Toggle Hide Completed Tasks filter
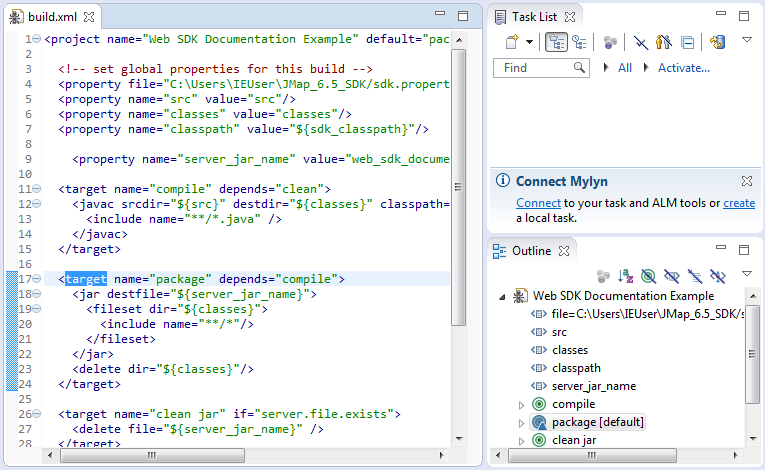 click(x=640, y=42)
